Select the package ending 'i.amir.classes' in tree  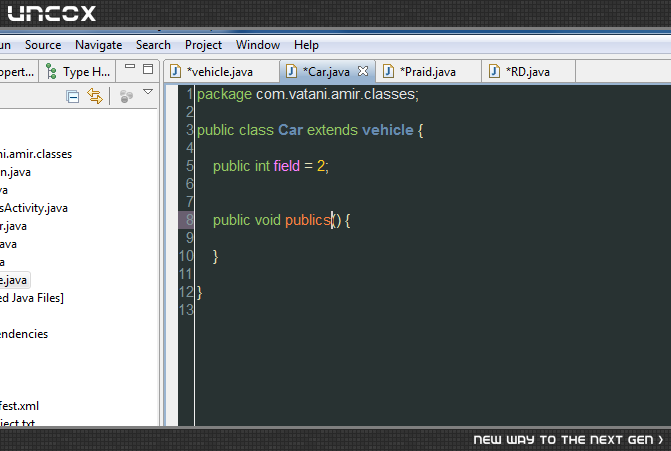[36, 154]
